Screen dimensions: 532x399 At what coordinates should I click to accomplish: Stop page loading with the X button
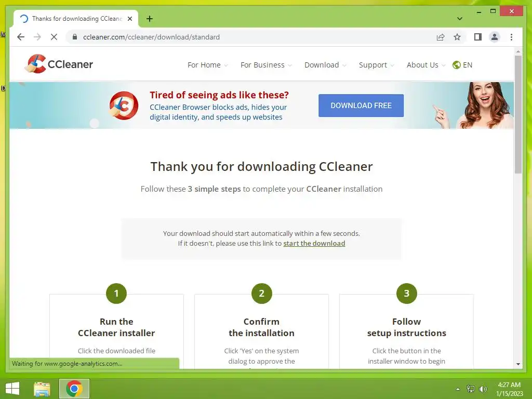[54, 37]
